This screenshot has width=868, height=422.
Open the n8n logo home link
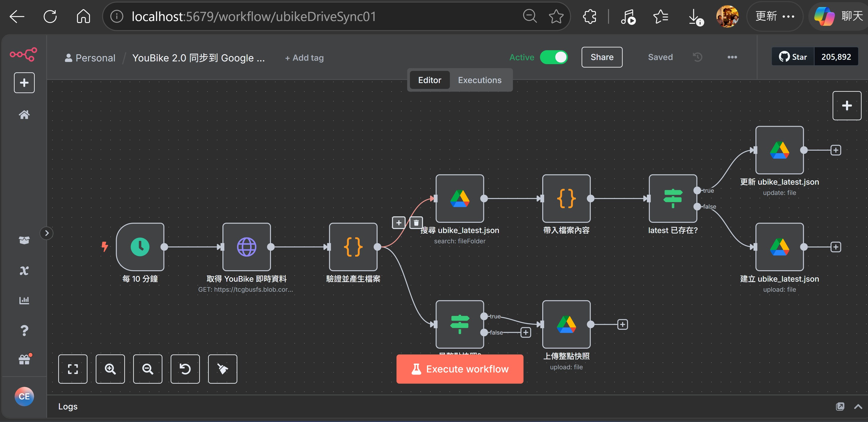24,55
